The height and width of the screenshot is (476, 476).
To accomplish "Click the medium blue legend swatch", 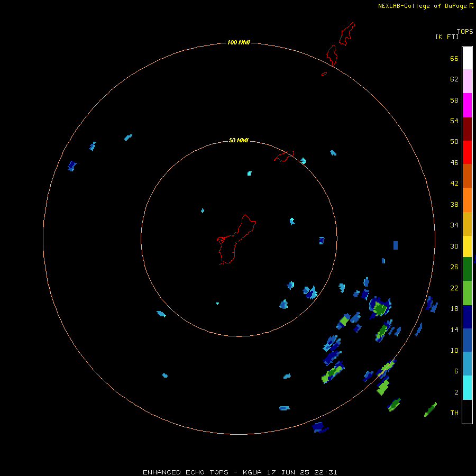I will 467,340.
